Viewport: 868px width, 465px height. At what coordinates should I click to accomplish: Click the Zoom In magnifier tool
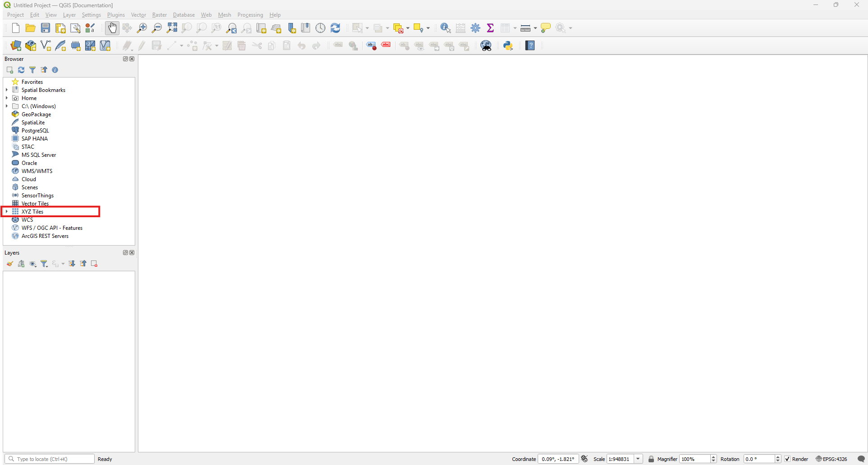pos(142,28)
